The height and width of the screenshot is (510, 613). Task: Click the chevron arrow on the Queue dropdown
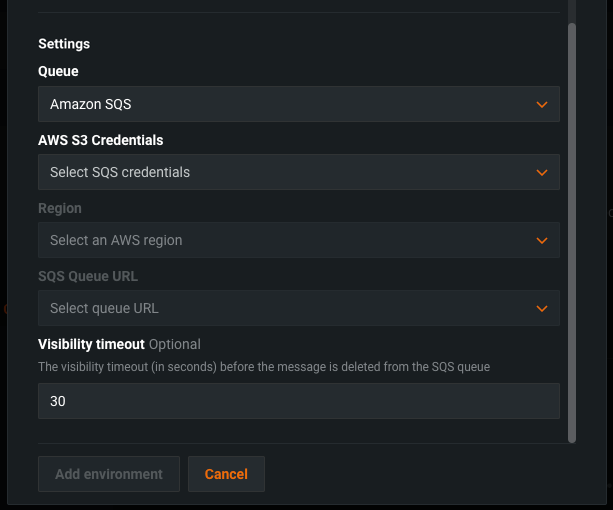pos(541,104)
